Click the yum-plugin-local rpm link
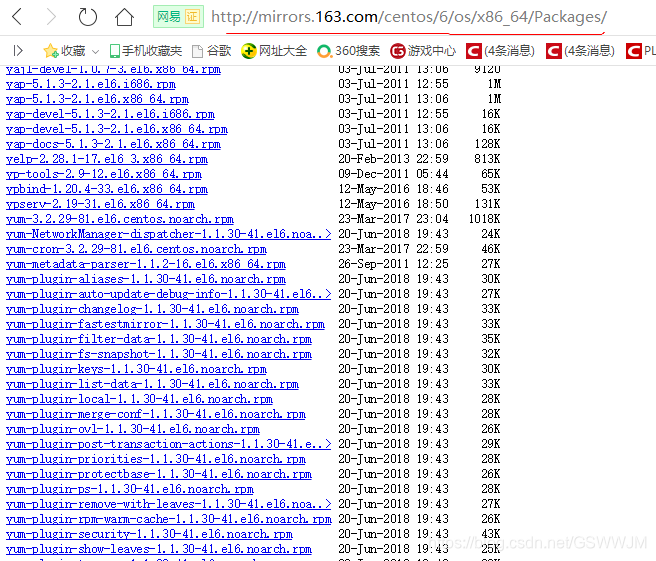656x561 pixels. pyautogui.click(x=139, y=400)
